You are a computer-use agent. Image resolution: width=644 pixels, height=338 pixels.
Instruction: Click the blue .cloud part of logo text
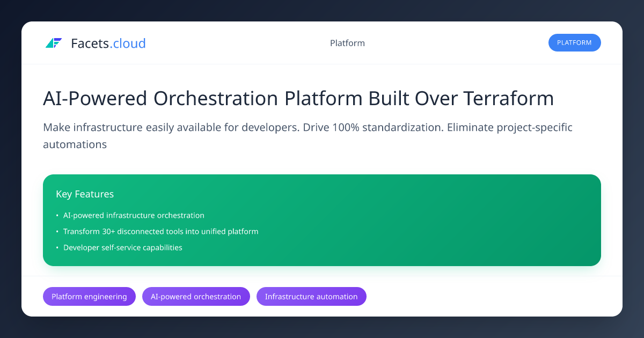[128, 43]
